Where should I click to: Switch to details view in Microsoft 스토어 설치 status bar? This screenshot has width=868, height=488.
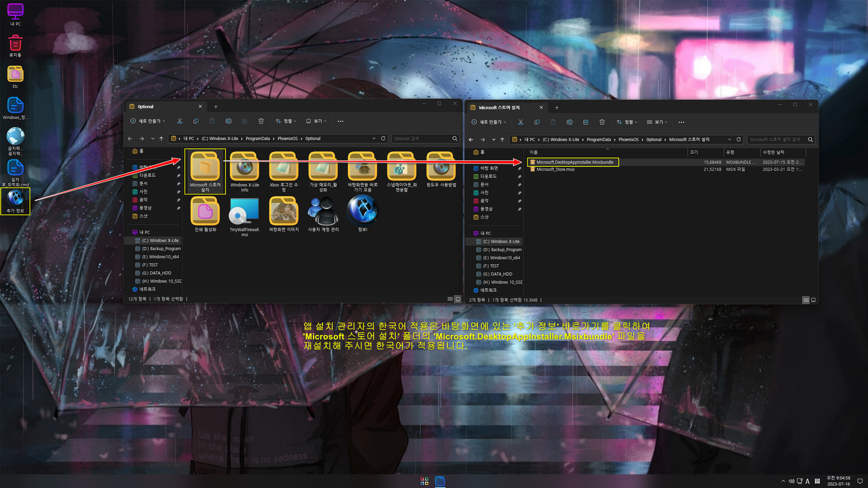coord(806,300)
